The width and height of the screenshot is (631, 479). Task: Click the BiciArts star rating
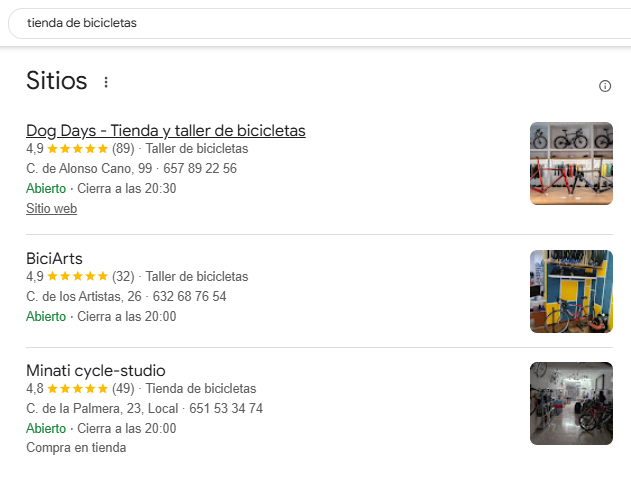click(77, 277)
